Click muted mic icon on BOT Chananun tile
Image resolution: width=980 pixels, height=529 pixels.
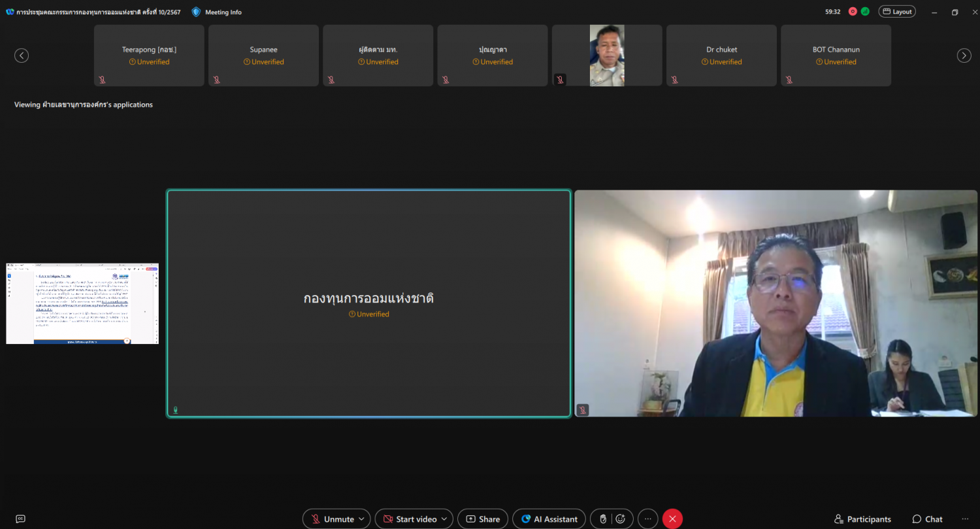789,80
